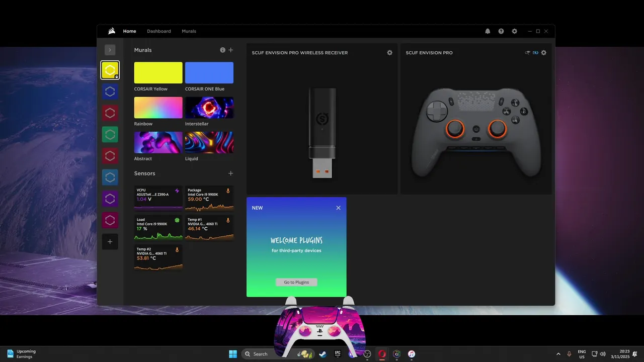Image resolution: width=644 pixels, height=362 pixels.
Task: Add a new mural with plus icon
Action: tap(231, 50)
